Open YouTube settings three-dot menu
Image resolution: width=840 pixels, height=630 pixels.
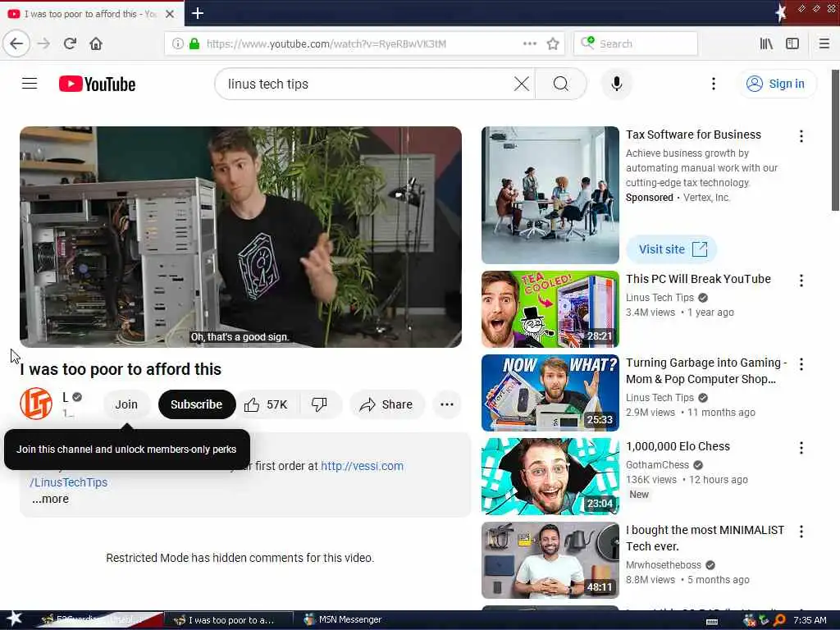[x=713, y=84]
